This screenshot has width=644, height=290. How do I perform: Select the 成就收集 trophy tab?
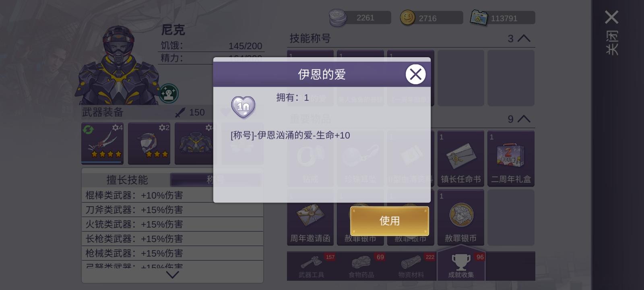click(461, 265)
